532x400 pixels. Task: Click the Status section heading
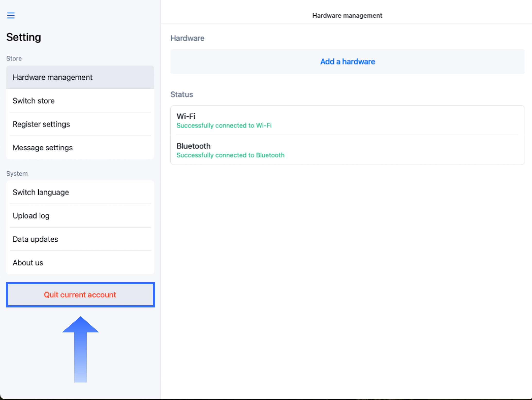[x=182, y=94]
